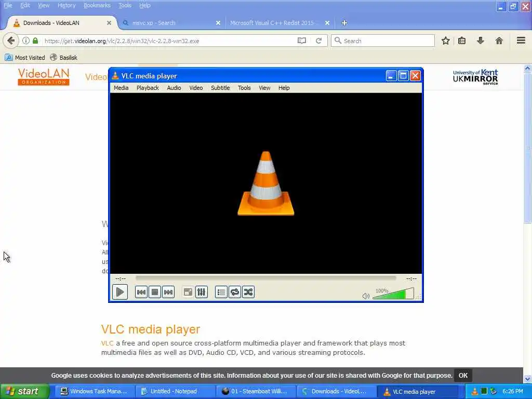Open VLC Audio menu
The width and height of the screenshot is (532, 399).
(174, 88)
